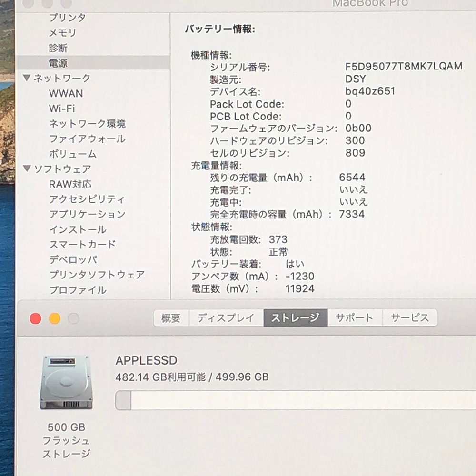476x476 pixels.
Task: Click the condition value 正常
Action: 278,252
